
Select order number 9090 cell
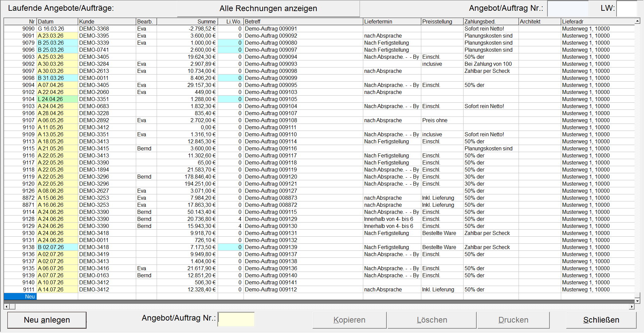tap(20, 29)
